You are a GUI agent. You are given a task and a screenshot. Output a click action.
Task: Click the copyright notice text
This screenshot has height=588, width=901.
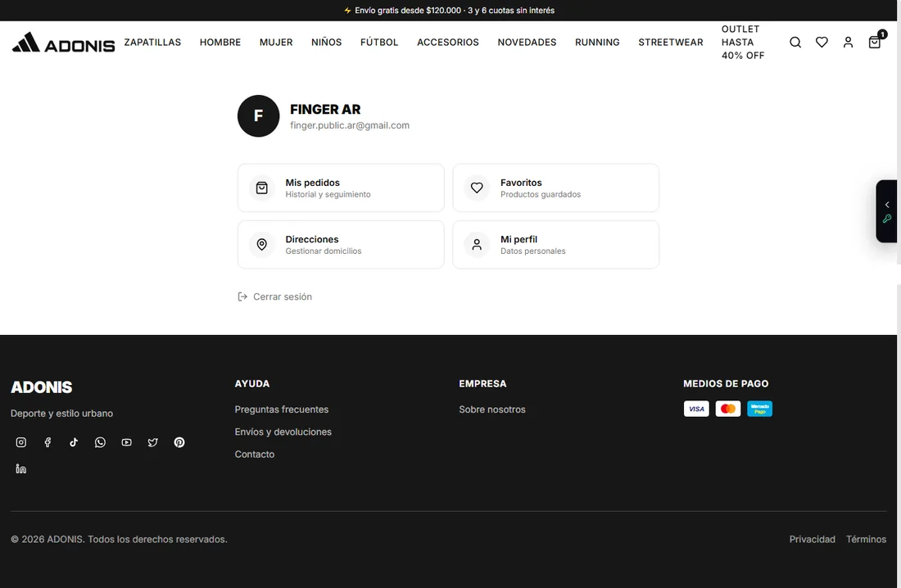click(119, 539)
